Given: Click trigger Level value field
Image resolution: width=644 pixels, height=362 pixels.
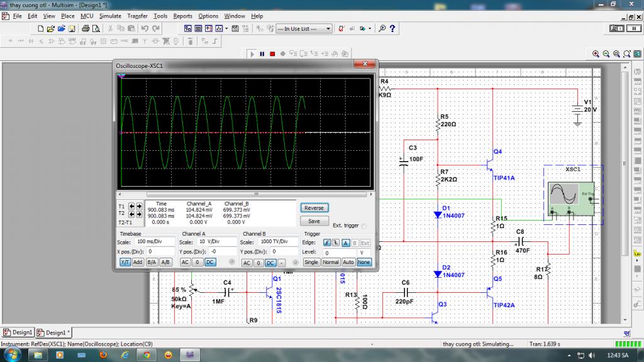Looking at the screenshot, I should (340, 253).
